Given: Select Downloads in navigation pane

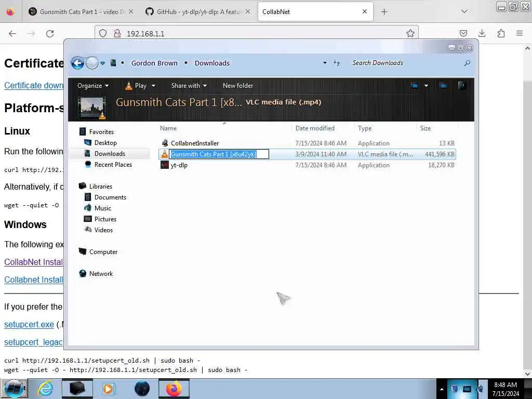Looking at the screenshot, I should click(x=110, y=154).
